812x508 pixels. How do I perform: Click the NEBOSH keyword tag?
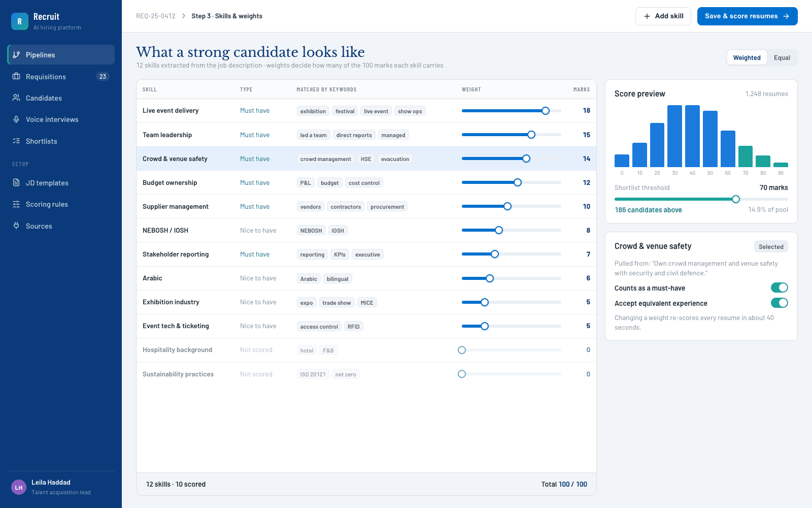(311, 231)
